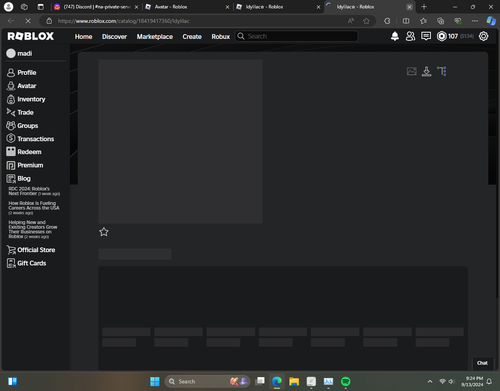Click the download asset icon
The image size is (500, 391).
click(x=426, y=71)
